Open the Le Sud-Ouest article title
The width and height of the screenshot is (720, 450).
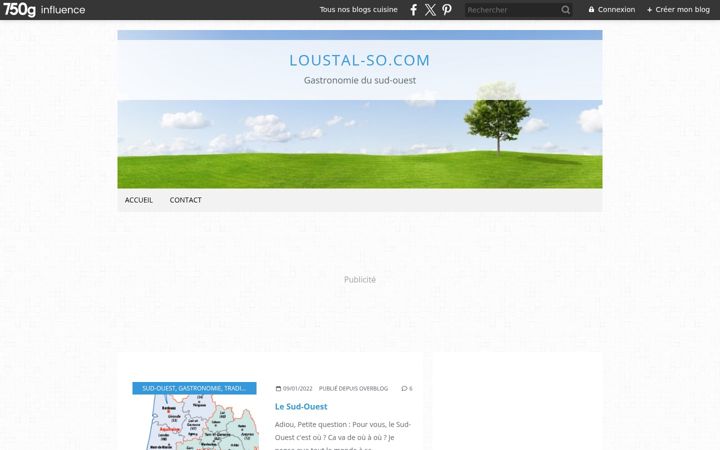tap(301, 406)
